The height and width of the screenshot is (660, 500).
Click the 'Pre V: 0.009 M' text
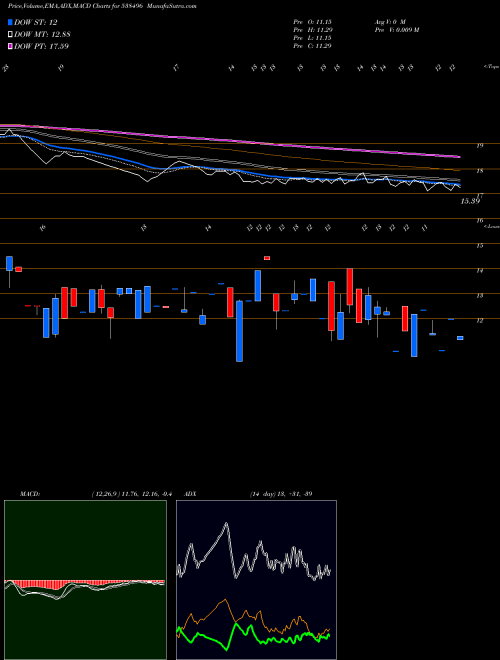pos(396,30)
